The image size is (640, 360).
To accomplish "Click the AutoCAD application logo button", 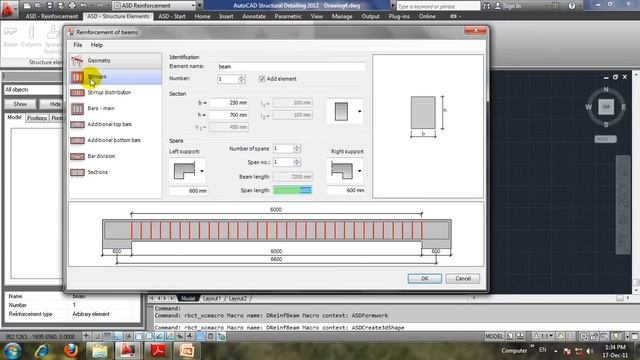I will tap(7, 8).
